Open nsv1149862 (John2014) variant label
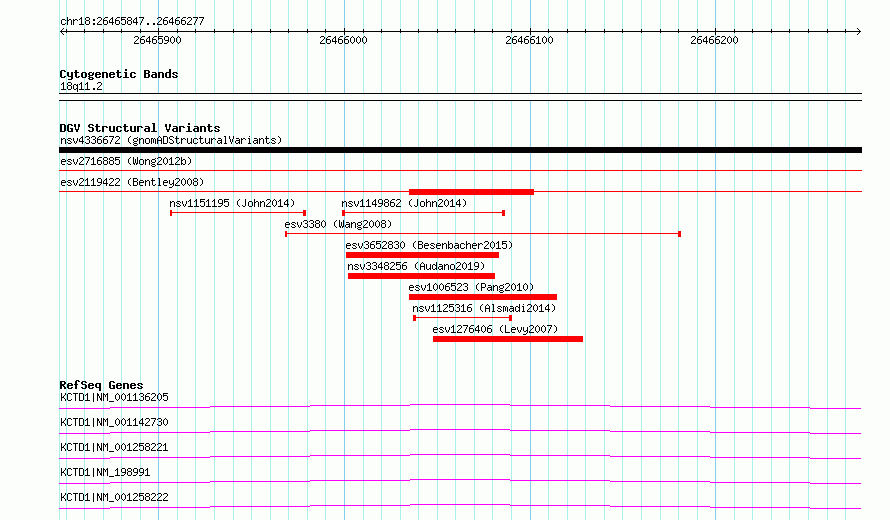 [x=404, y=203]
